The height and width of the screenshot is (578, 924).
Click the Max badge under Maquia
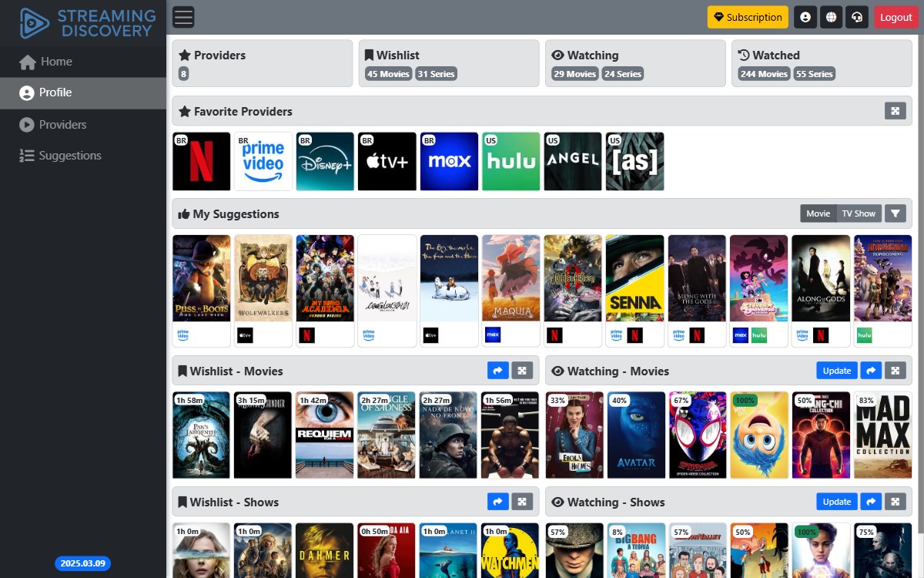(493, 335)
